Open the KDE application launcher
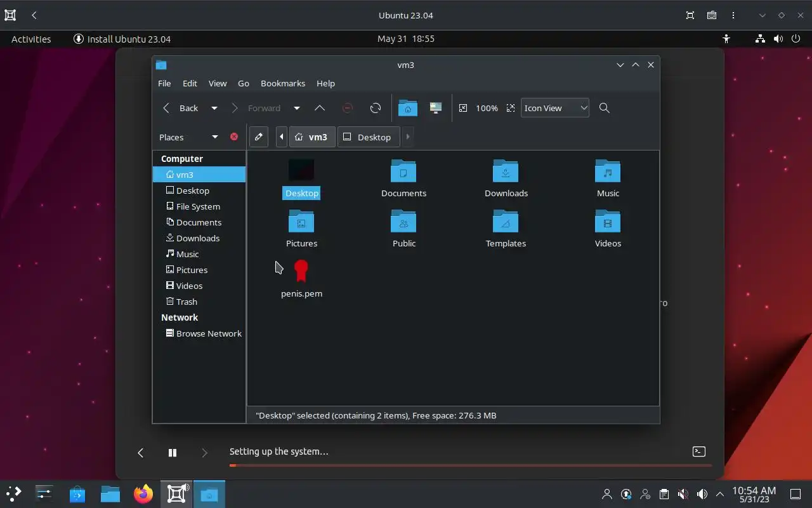Viewport: 812px width, 508px height. (x=13, y=494)
